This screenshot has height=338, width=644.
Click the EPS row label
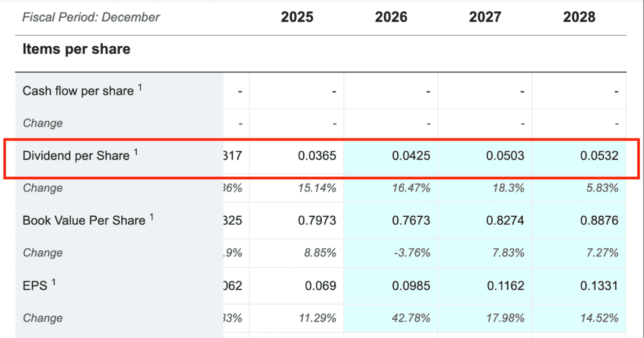coord(35,285)
